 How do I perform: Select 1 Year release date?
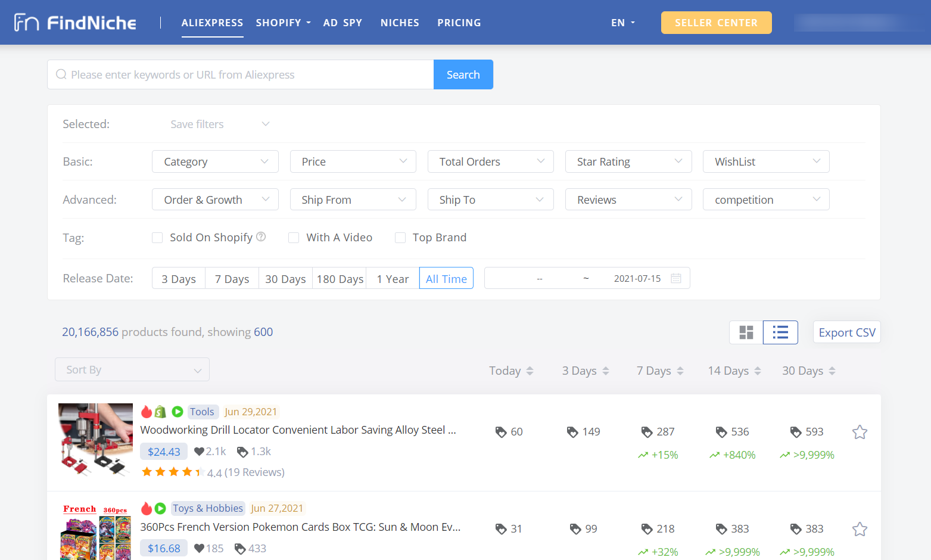point(393,278)
